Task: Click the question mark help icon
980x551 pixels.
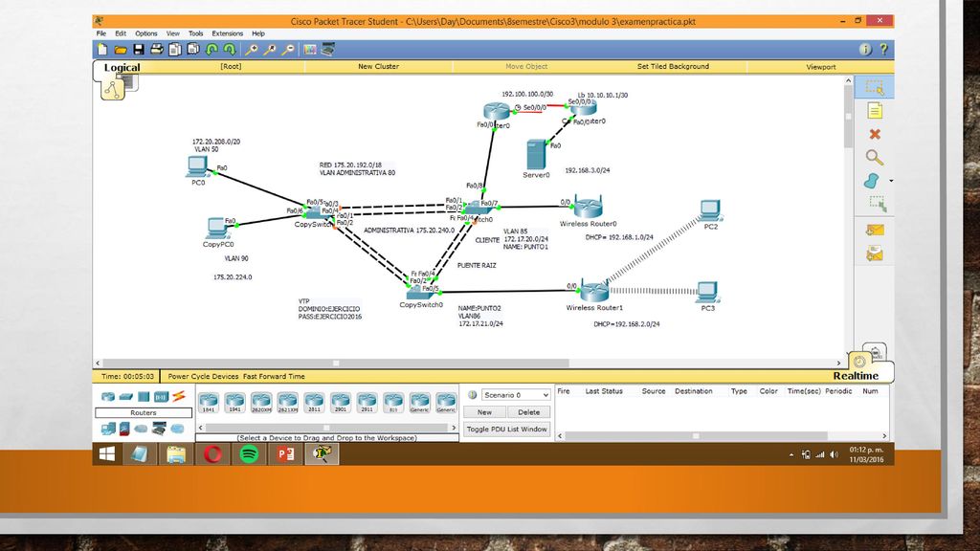Action: coord(883,50)
